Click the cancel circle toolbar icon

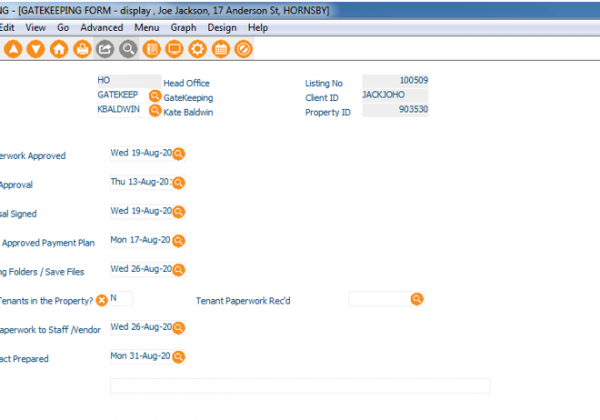[x=243, y=49]
